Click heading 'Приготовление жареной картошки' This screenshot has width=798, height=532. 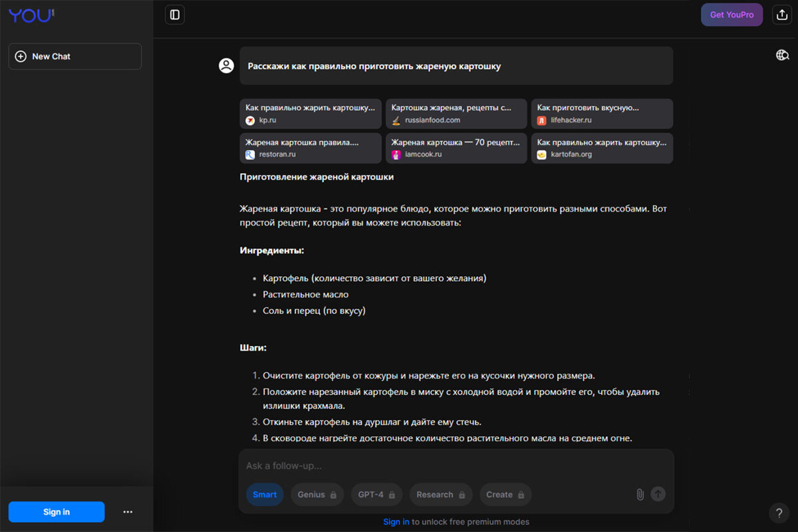317,177
